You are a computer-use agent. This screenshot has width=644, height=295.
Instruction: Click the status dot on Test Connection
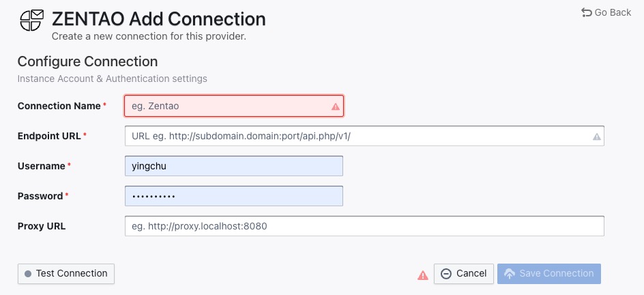tap(28, 274)
